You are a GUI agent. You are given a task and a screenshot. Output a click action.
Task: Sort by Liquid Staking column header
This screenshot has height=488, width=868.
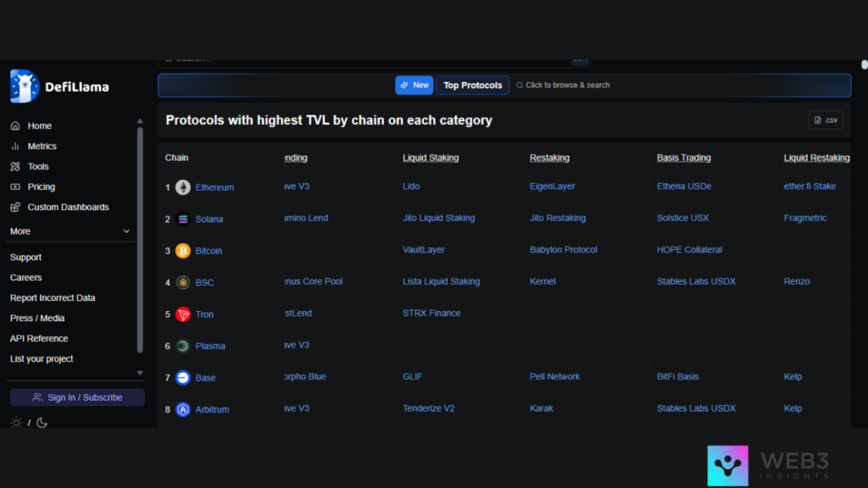[431, 158]
